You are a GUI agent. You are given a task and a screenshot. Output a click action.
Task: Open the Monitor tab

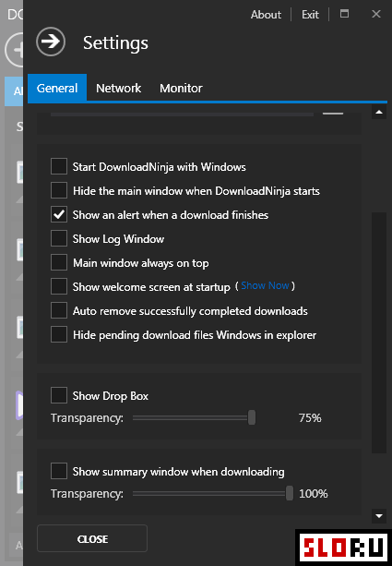(181, 88)
